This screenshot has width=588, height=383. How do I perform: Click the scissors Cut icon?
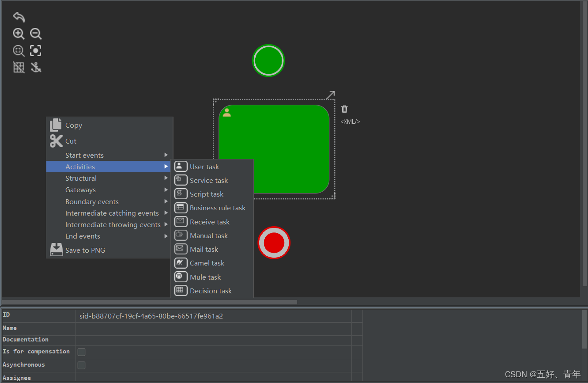(x=56, y=141)
